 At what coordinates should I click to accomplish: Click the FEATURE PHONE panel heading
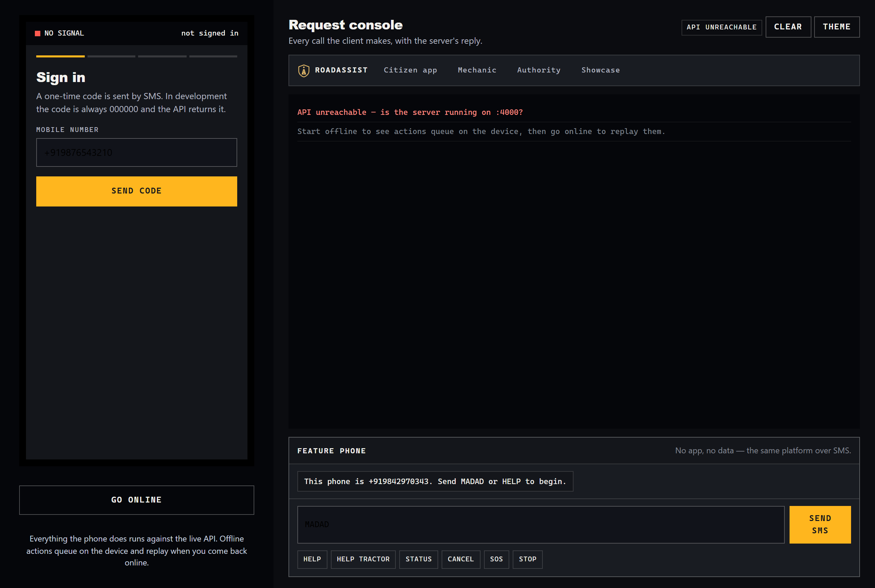[x=332, y=451]
